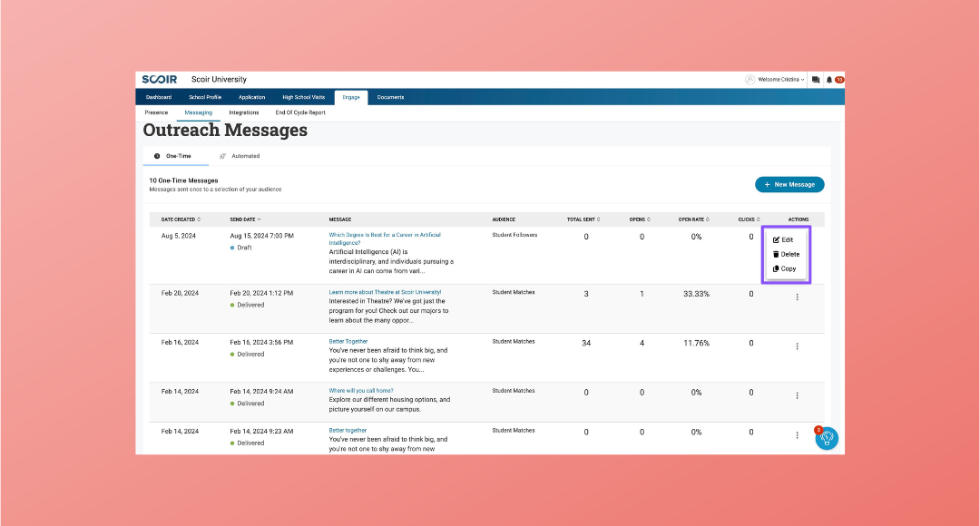The width and height of the screenshot is (980, 526).
Task: Click the 11.76% open rate value
Action: click(696, 343)
